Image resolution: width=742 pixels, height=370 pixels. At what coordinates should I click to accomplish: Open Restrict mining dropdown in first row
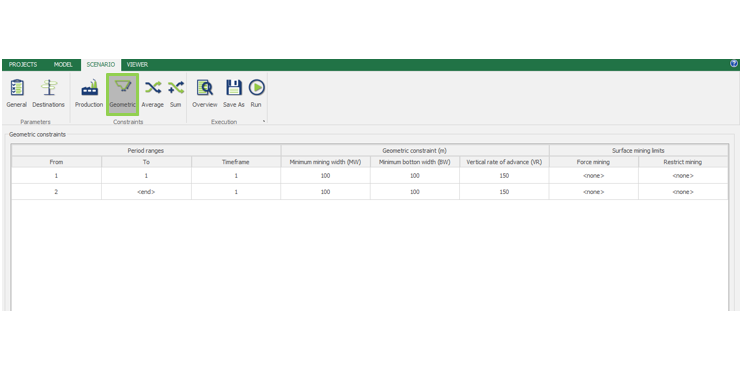coord(683,176)
